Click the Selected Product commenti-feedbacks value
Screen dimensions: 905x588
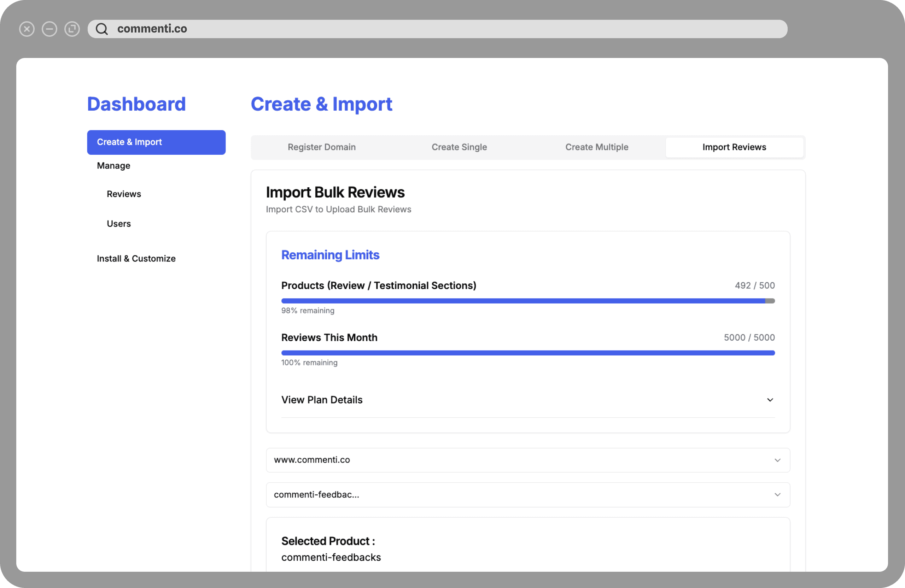pyautogui.click(x=331, y=557)
